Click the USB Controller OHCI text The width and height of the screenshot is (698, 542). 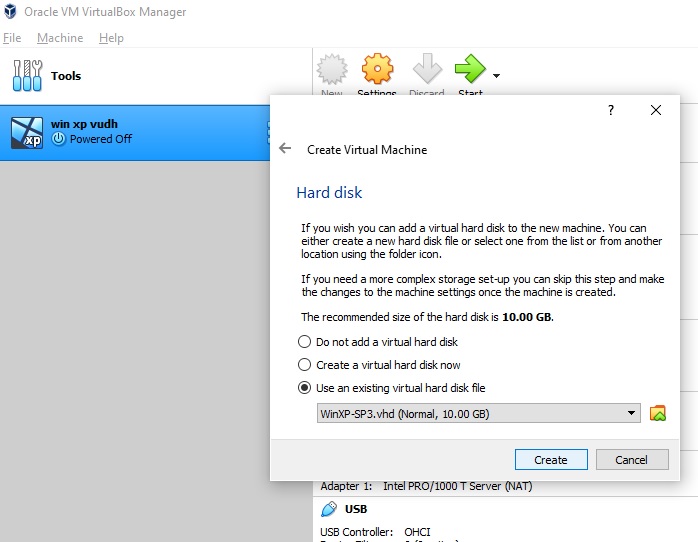point(375,532)
